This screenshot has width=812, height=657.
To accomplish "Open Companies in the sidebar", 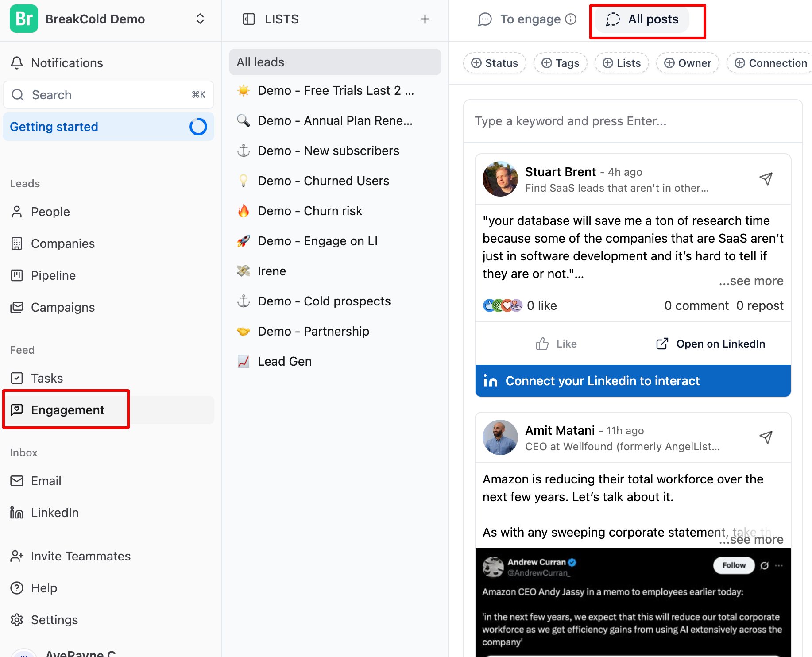I will point(108,243).
